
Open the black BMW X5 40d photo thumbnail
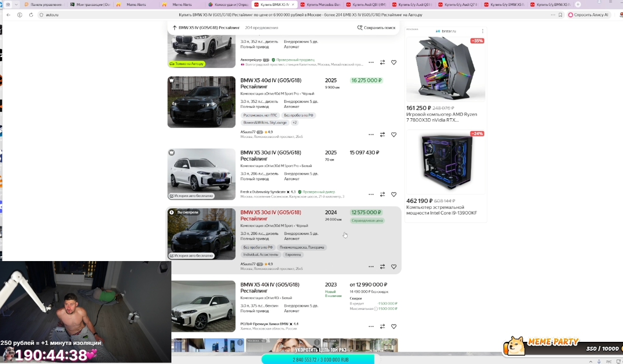[x=201, y=102]
